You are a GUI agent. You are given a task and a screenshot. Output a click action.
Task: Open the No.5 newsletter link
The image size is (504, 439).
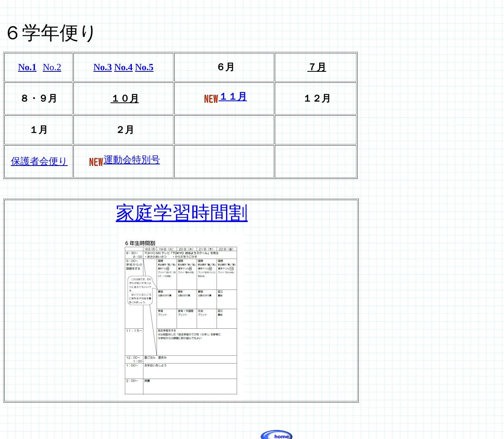[144, 67]
